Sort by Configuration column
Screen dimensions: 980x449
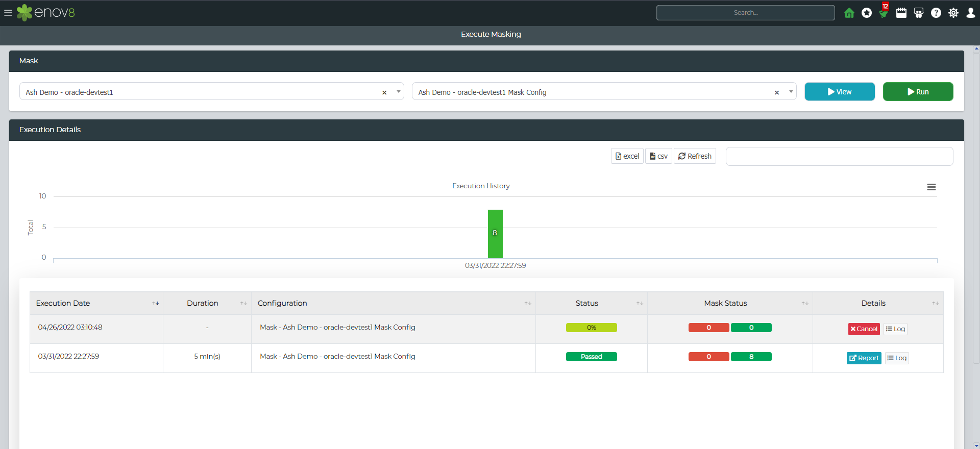pos(394,303)
